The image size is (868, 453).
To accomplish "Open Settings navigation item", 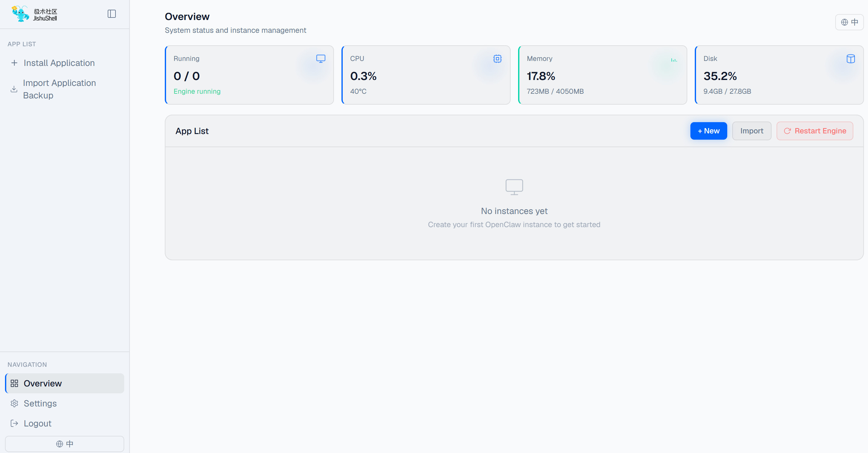I will click(64, 403).
